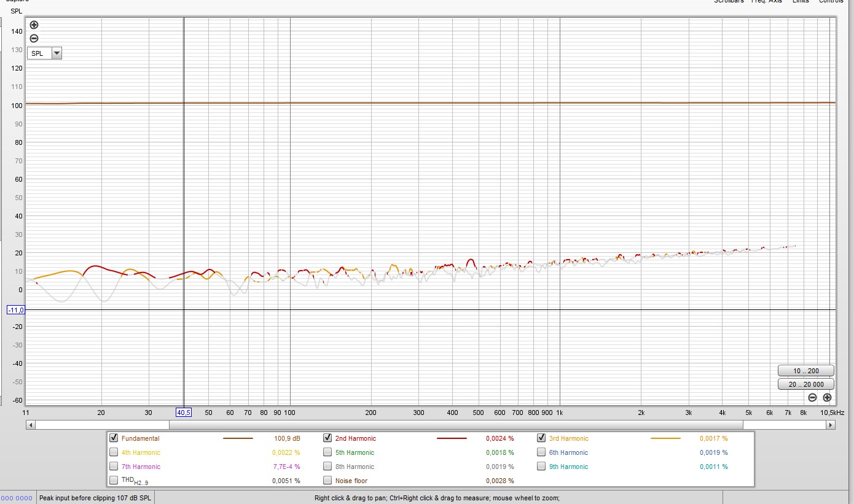Zoom out horizontally with the bottom-right minus icon
The width and height of the screenshot is (854, 504).
pos(812,397)
